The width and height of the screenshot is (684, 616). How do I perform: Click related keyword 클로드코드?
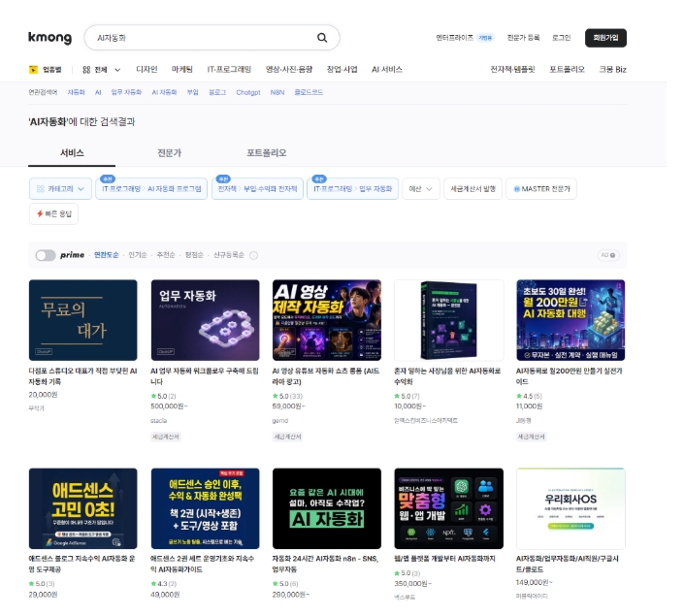coord(309,92)
